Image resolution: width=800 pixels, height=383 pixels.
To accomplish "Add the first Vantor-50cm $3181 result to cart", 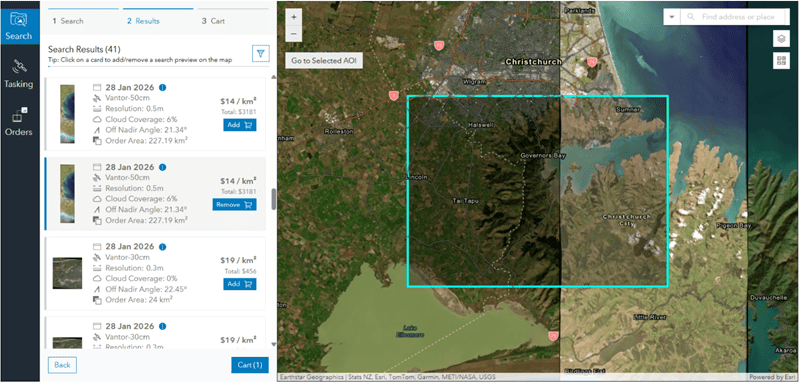I will click(240, 125).
